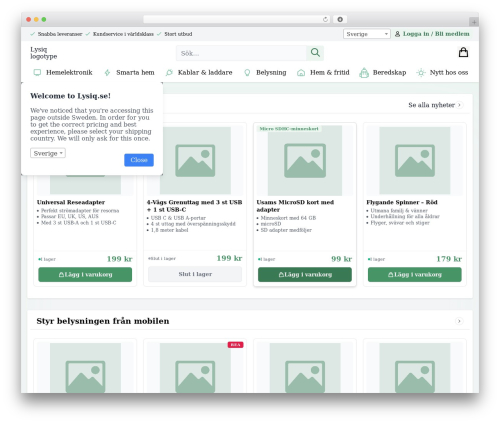Add Universal Reseadapter to cart
Image resolution: width=500 pixels, height=423 pixels.
85,275
